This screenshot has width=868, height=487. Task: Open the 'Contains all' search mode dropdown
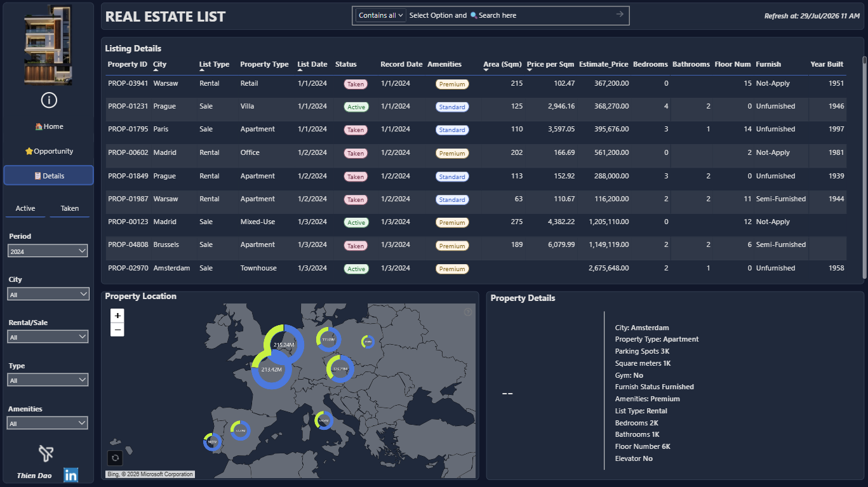point(381,15)
